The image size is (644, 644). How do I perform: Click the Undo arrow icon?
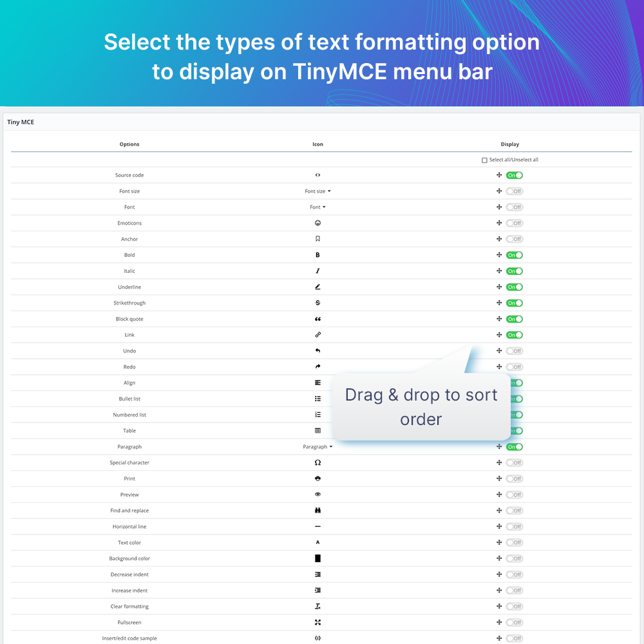click(317, 351)
